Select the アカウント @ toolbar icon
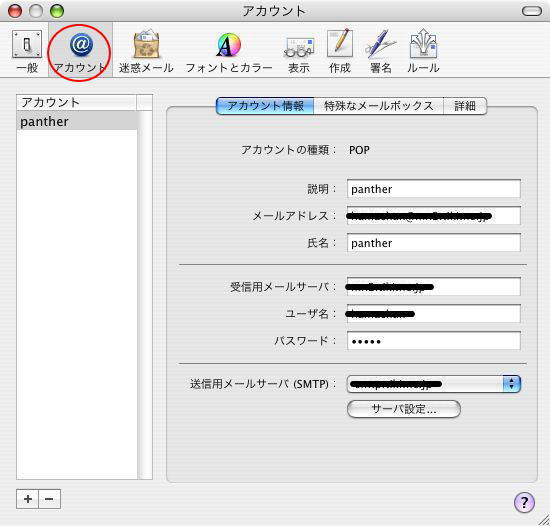The width and height of the screenshot is (550, 526). pyautogui.click(x=80, y=51)
